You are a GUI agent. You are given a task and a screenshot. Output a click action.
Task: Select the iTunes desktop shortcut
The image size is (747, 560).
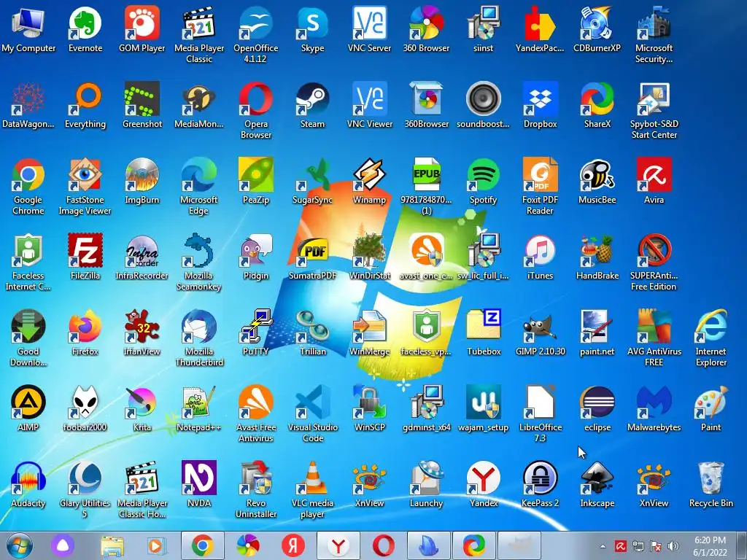541,257
